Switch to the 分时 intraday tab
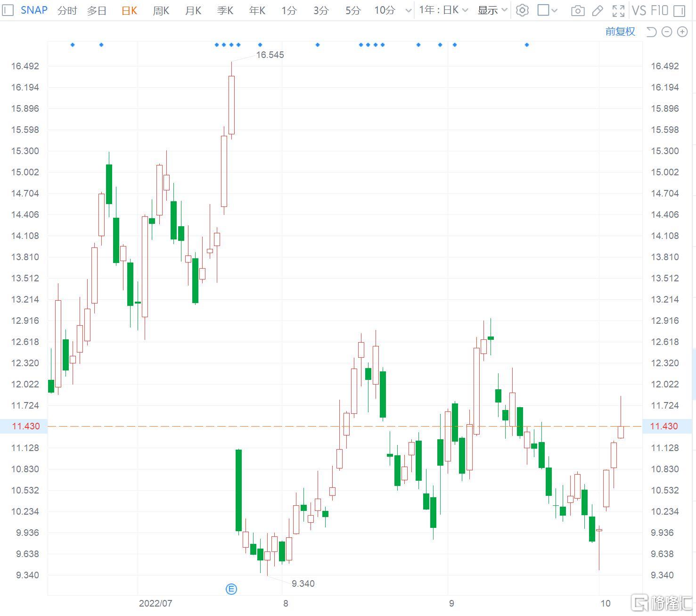 point(67,10)
